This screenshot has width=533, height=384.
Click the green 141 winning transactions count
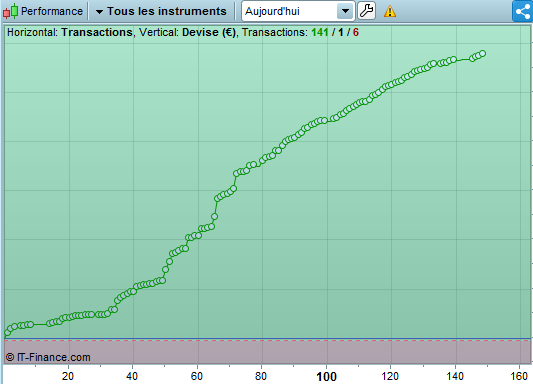click(x=320, y=32)
